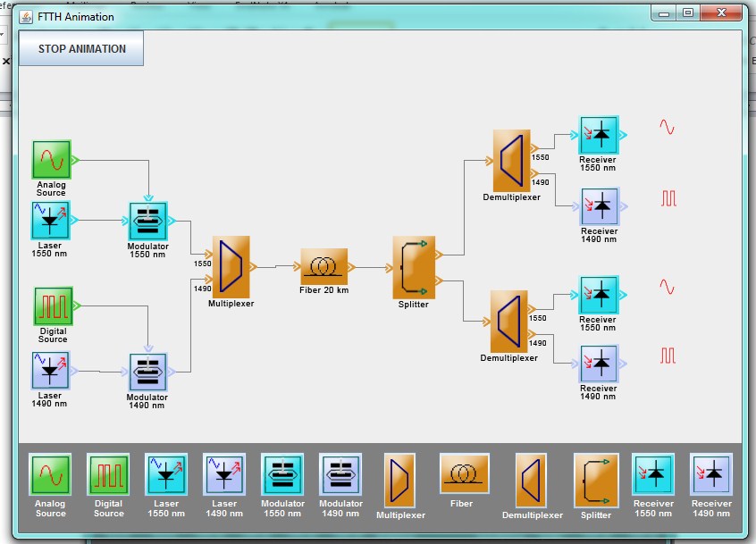Image resolution: width=756 pixels, height=544 pixels.
Task: Click the upper Demultiplexer block in diagram
Action: (x=511, y=161)
